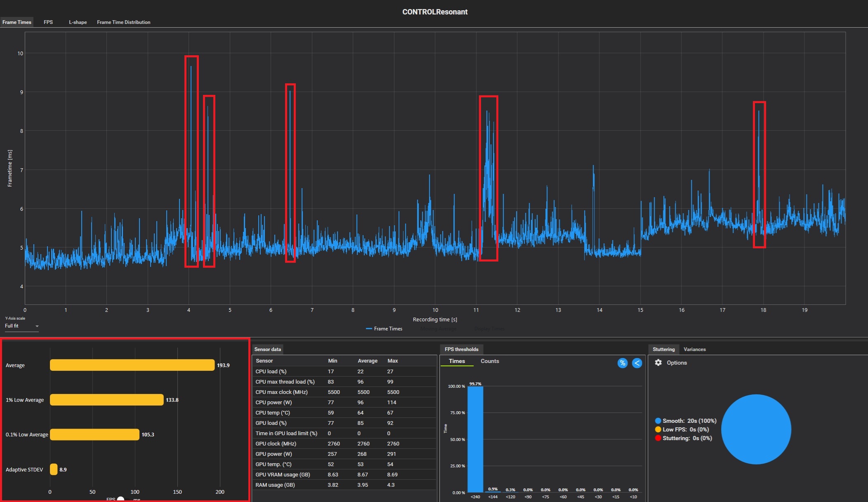Open the Options gear icon
Viewport: 868px width, 502px height.
click(x=658, y=363)
